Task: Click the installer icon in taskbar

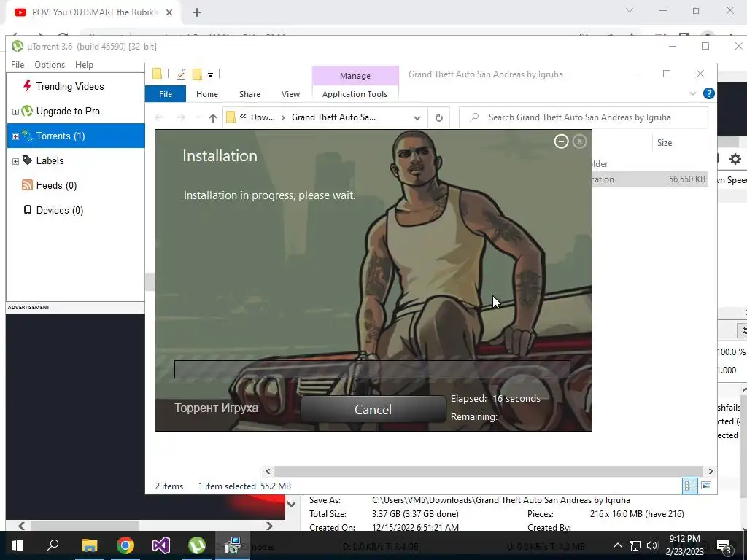Action: 233,545
